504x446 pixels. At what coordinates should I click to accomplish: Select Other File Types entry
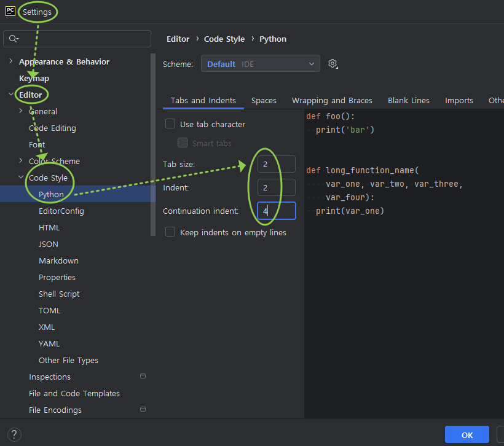click(x=68, y=360)
